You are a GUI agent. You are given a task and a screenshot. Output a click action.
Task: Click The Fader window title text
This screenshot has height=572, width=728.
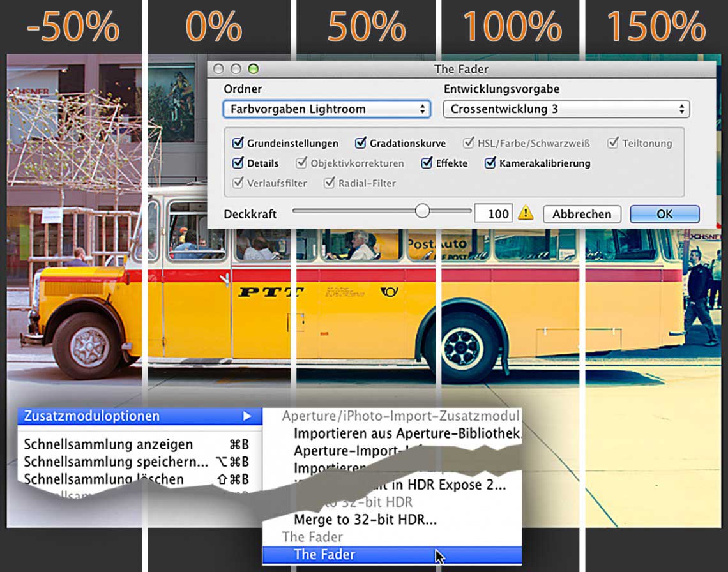coord(461,69)
